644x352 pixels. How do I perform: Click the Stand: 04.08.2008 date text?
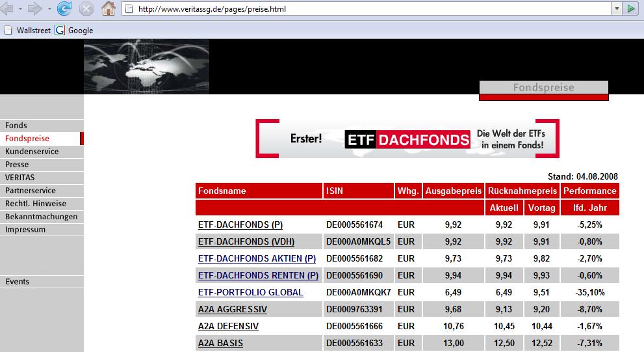tap(583, 176)
